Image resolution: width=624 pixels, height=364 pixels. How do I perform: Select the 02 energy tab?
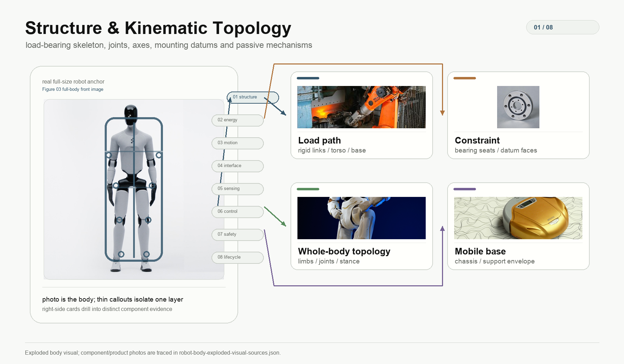[237, 120]
